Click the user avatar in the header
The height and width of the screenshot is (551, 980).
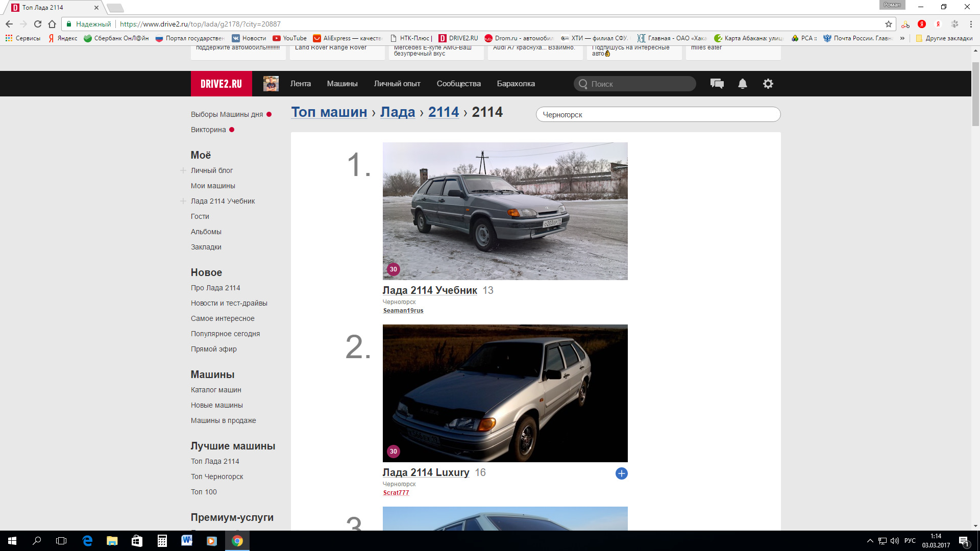click(271, 84)
